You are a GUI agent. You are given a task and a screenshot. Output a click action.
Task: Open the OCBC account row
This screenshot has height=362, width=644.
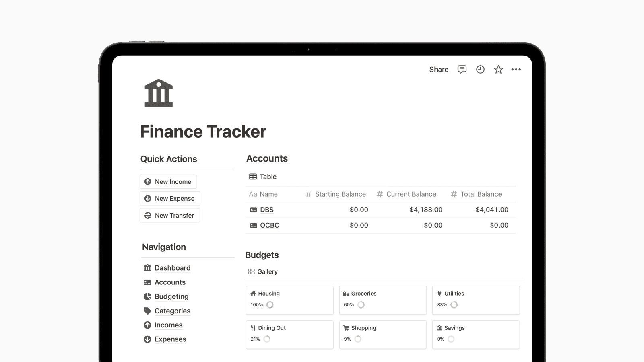(x=270, y=225)
